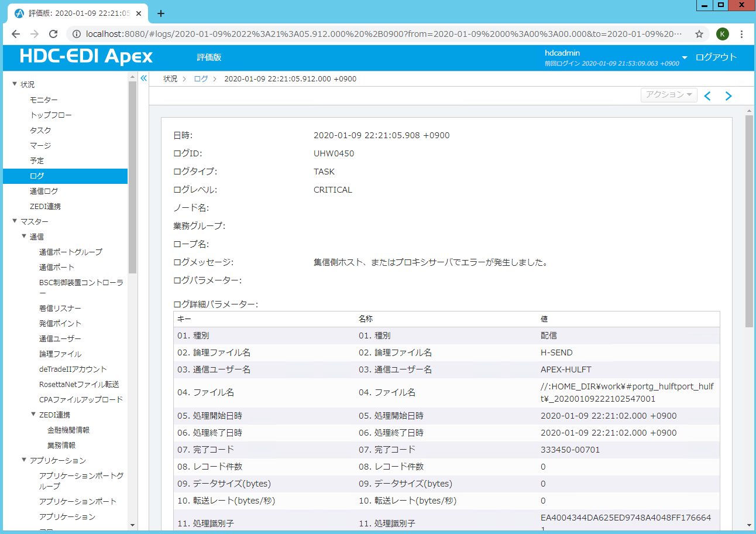Click the sidebar scrollbar down arrow

tap(132, 525)
